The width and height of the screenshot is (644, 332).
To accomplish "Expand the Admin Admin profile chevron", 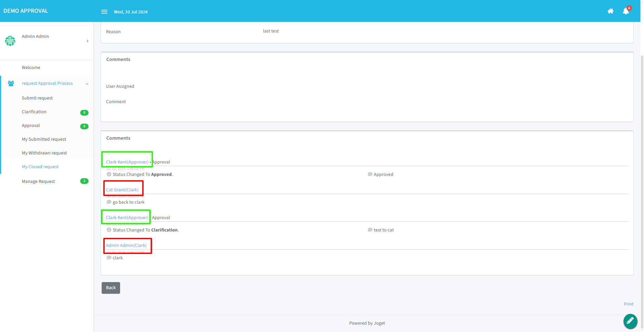I will click(88, 41).
